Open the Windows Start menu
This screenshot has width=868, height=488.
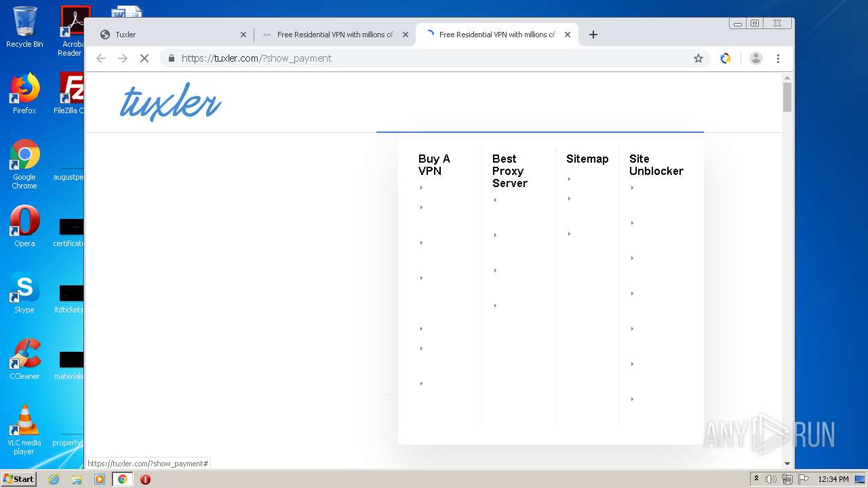[19, 479]
